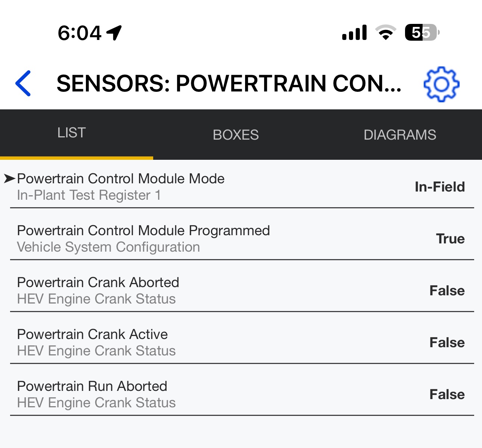
Task: Tap the battery level indicator
Action: pos(422,33)
